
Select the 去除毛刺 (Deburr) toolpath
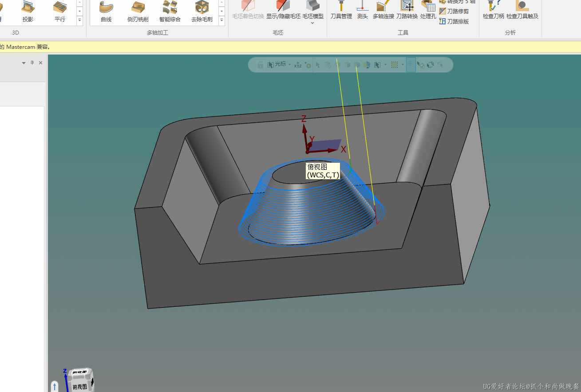pyautogui.click(x=202, y=11)
